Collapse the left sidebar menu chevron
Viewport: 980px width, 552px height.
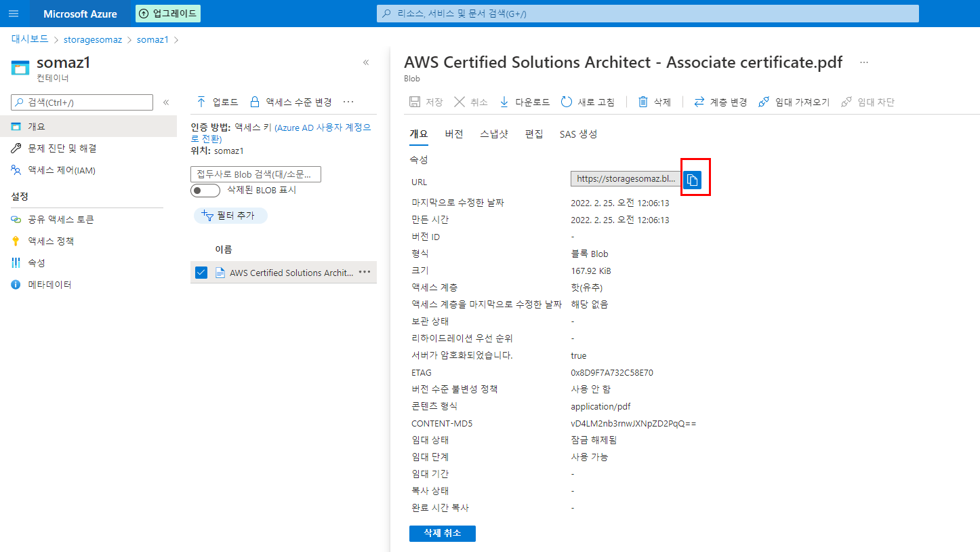[166, 102]
